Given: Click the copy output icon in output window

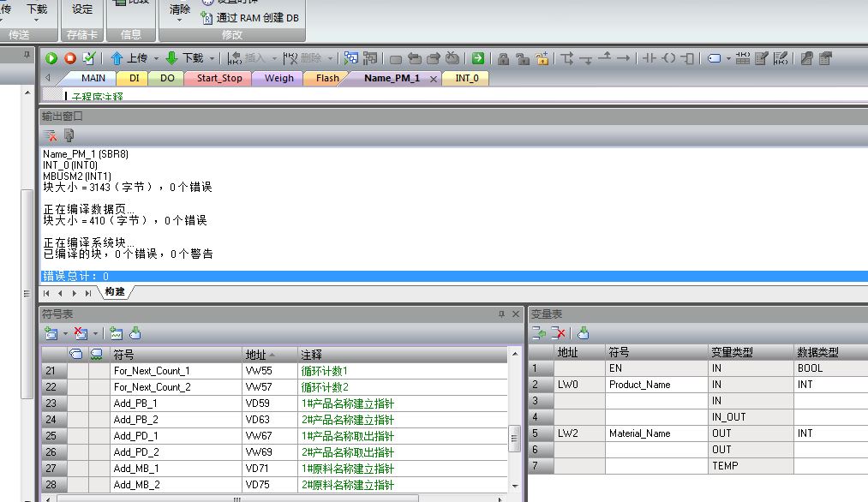Looking at the screenshot, I should point(69,135).
